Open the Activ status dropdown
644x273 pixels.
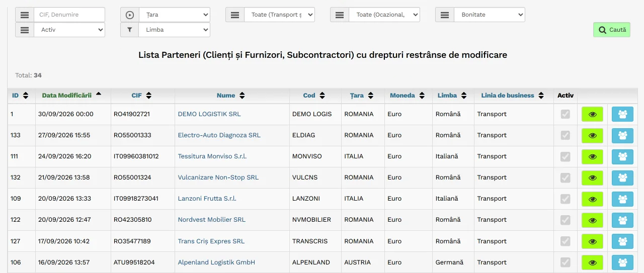pos(69,30)
